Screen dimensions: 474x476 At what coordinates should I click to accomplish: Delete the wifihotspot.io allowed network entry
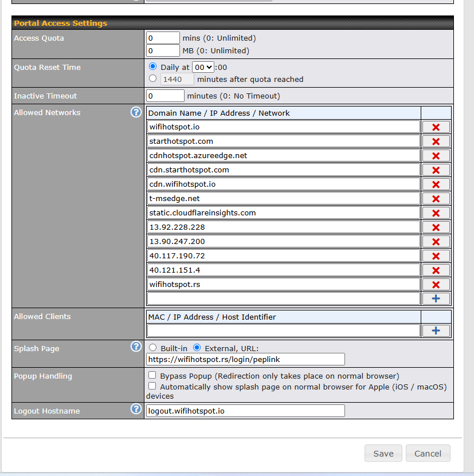[x=436, y=127]
